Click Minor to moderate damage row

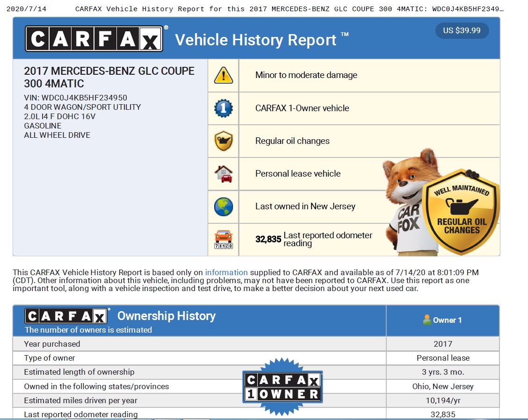pyautogui.click(x=354, y=75)
